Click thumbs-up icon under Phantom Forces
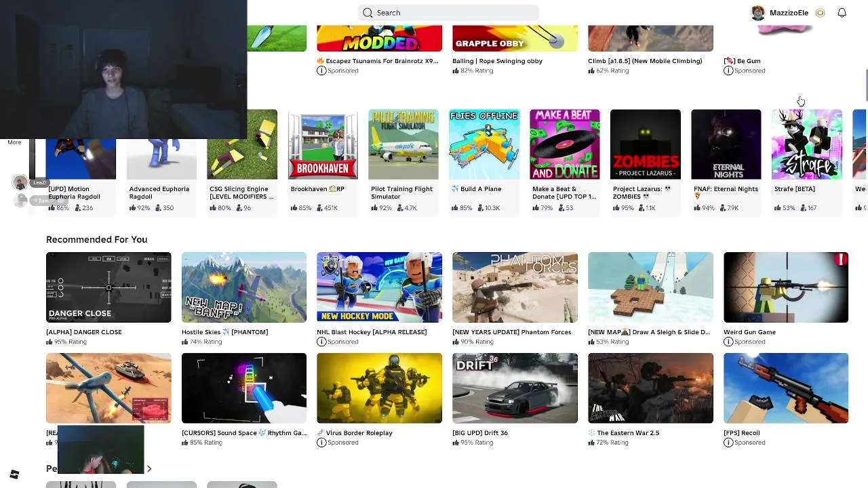 tap(456, 342)
